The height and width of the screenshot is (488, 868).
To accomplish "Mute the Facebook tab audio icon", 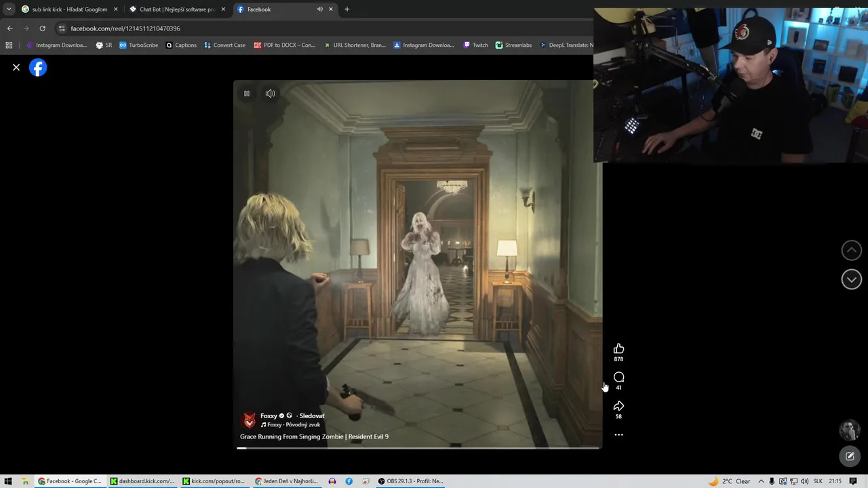I will (x=319, y=9).
